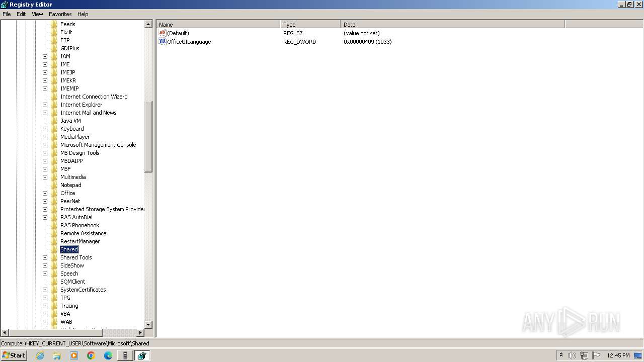This screenshot has width=644, height=362.
Task: Expand the SystemCertificates key
Action: coord(45,290)
